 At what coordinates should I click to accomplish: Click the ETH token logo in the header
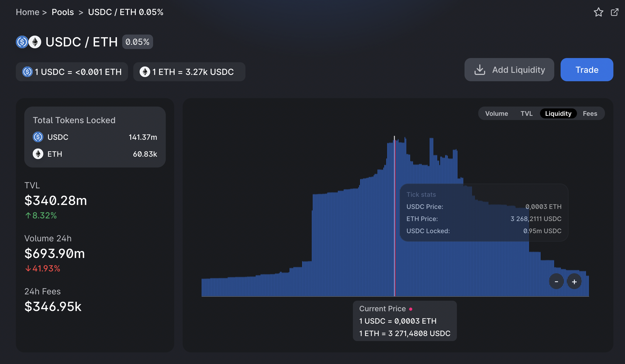coord(35,42)
